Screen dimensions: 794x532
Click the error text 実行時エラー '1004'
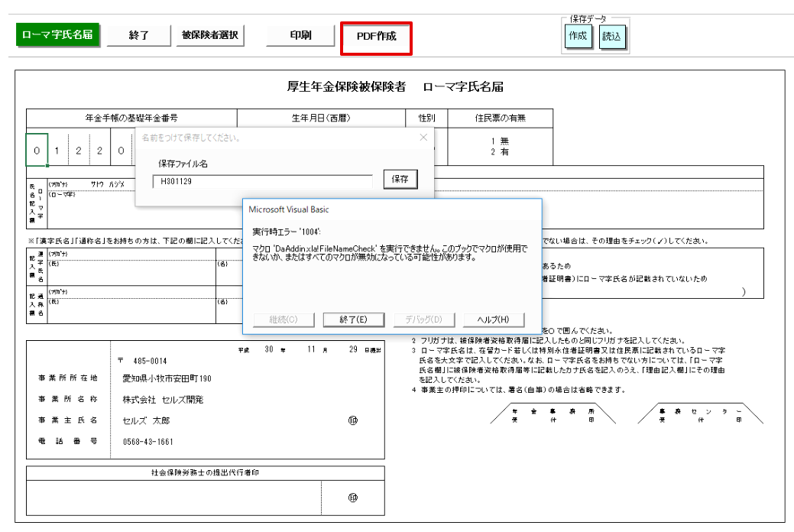point(287,232)
